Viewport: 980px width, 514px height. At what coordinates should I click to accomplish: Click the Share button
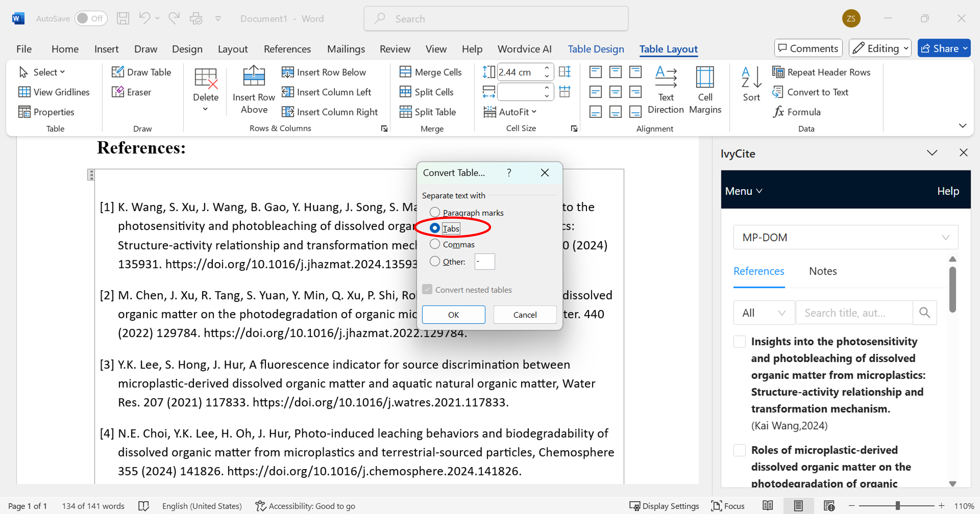[944, 48]
